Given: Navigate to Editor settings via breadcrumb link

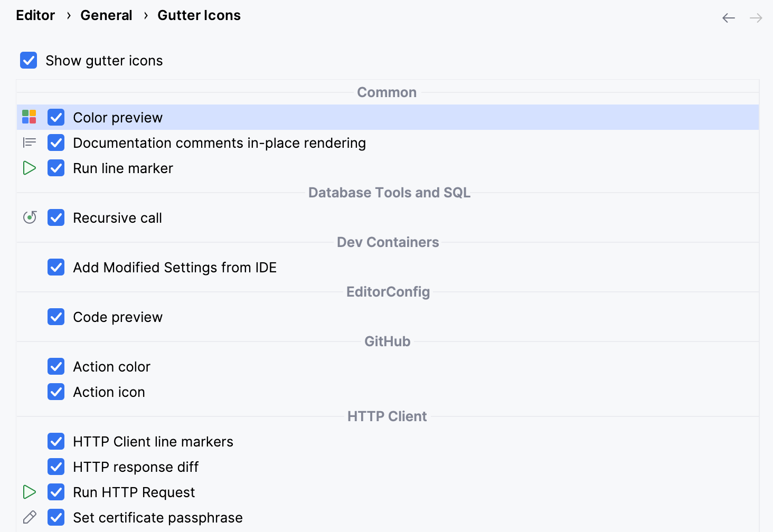Looking at the screenshot, I should coord(35,15).
